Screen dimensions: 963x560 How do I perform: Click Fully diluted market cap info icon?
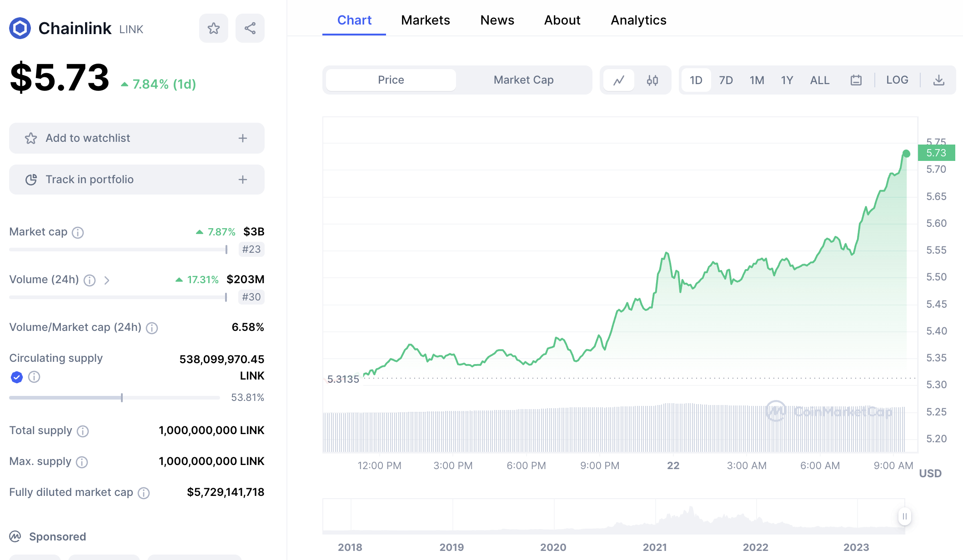pyautogui.click(x=144, y=493)
